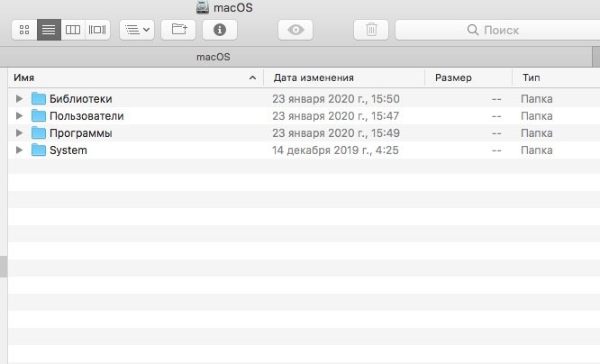Switch to icon view mode
This screenshot has height=364, width=600.
[23, 30]
